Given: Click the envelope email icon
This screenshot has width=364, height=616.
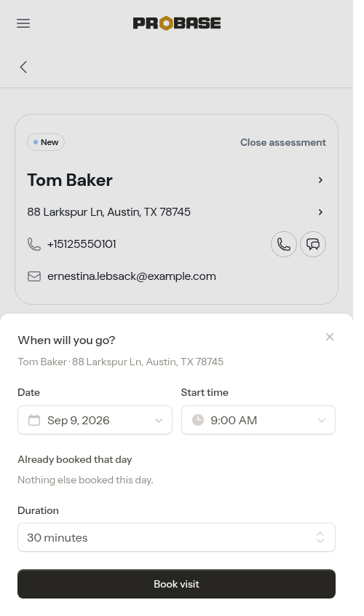Looking at the screenshot, I should point(34,276).
